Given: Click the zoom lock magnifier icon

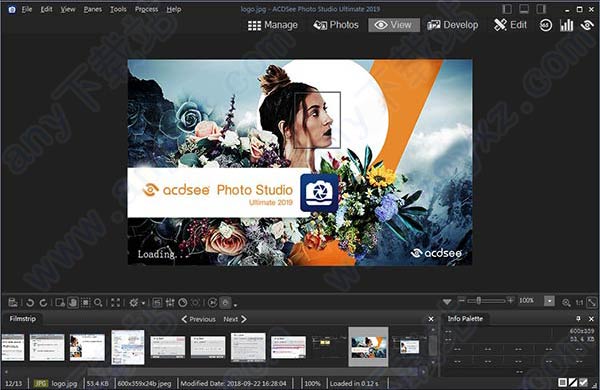Looking at the screenshot, I should pos(566,303).
